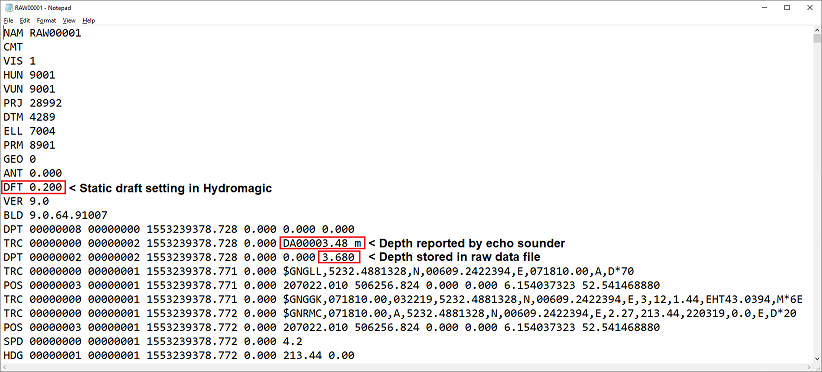Click the 'DA00003.48 m' echo sounder value
This screenshot has height=372, width=822.
click(x=322, y=243)
